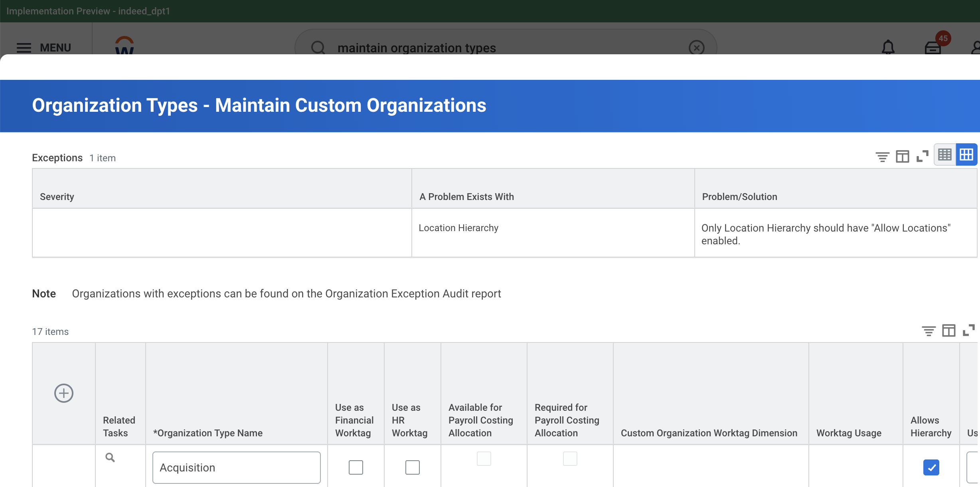Viewport: 980px width, 487px height.
Task: Add a new organization type row
Action: coord(64,393)
